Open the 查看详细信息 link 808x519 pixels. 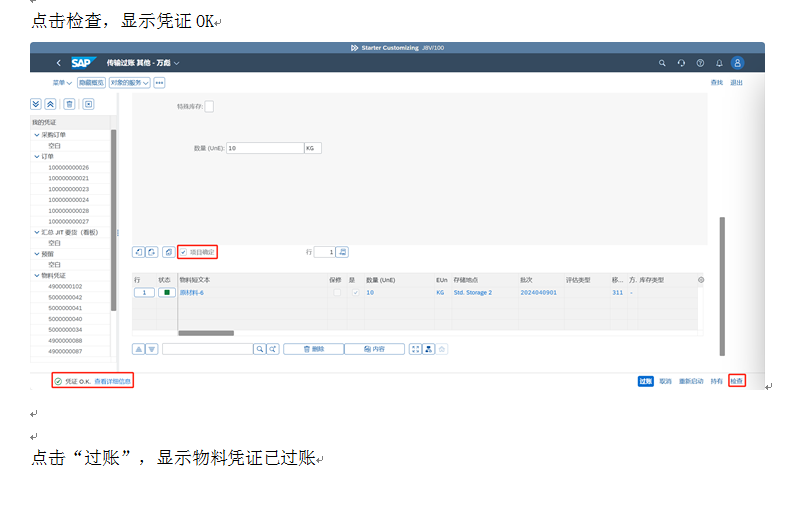pyautogui.click(x=113, y=381)
